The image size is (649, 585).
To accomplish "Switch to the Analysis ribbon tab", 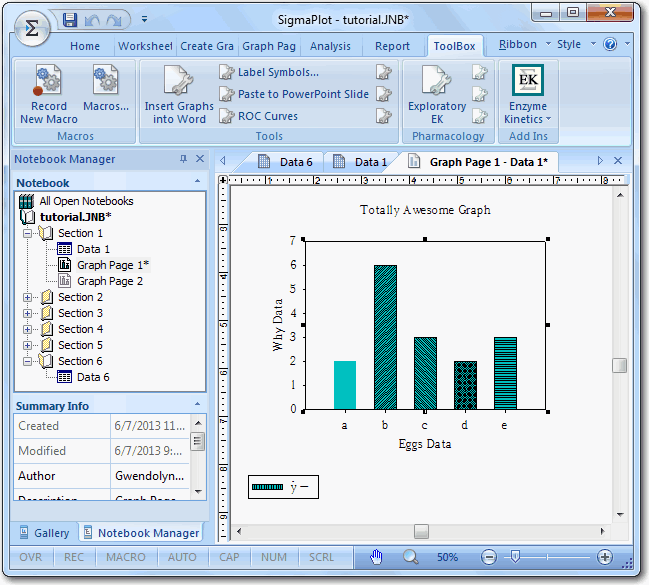I will [x=330, y=46].
